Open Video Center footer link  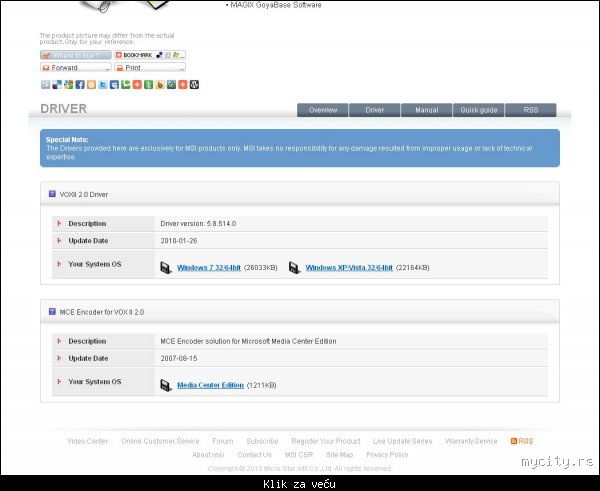coord(88,441)
